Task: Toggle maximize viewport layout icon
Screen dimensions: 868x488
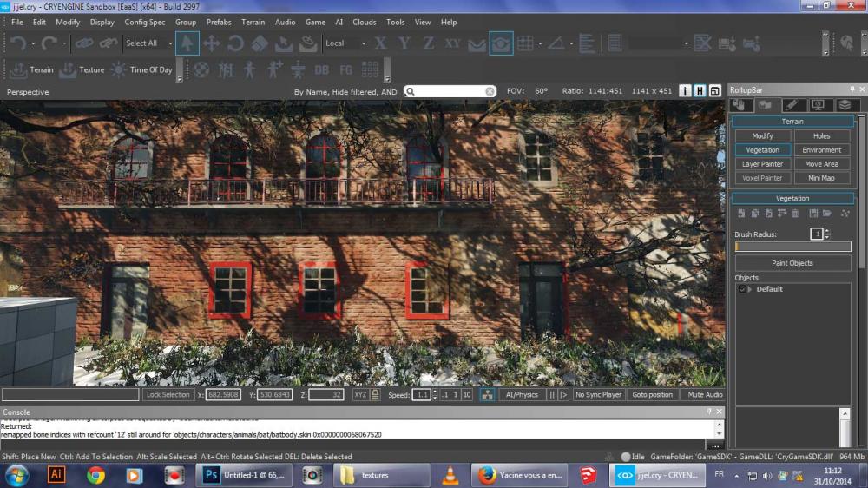Action: (x=714, y=91)
